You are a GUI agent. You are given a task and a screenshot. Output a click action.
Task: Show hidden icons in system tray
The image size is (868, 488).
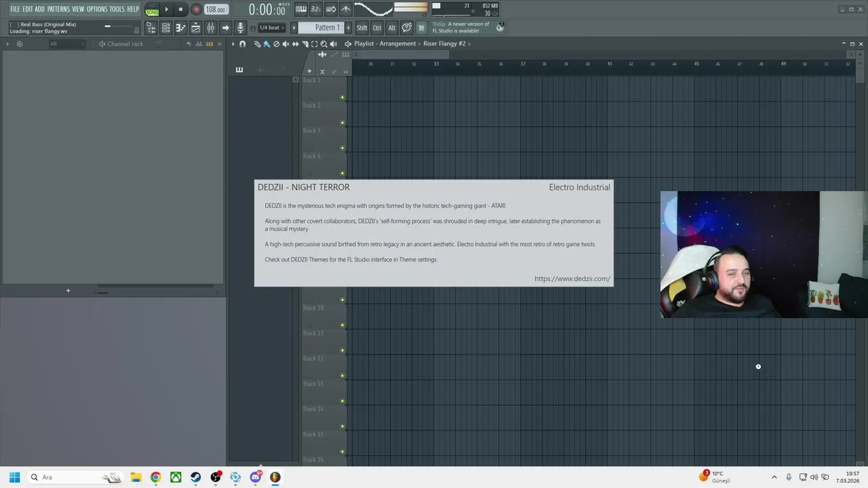tap(774, 477)
